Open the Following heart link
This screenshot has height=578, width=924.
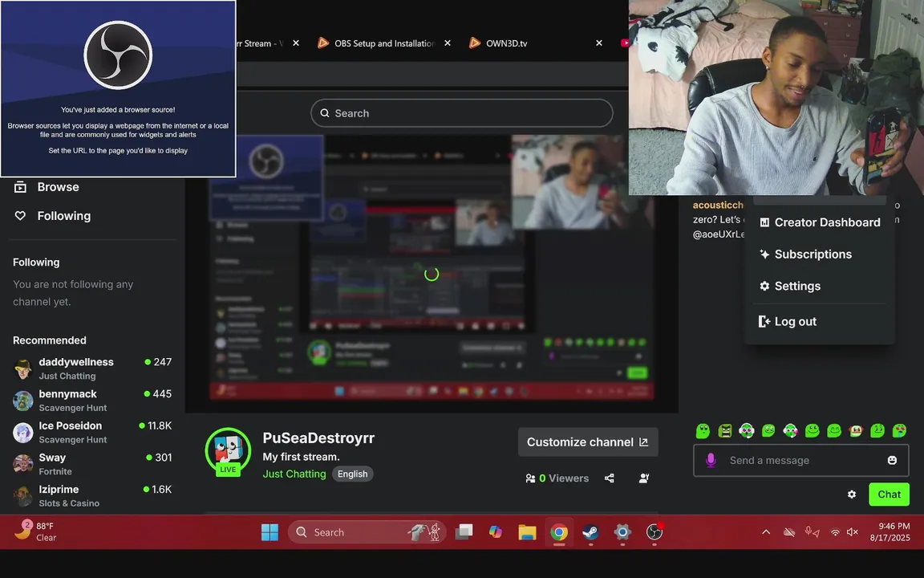coord(52,216)
